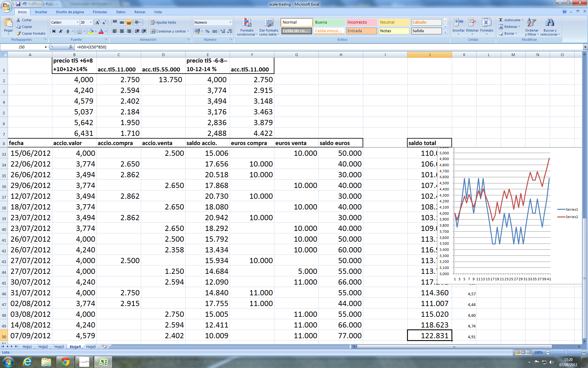Increase font size with the large A icon

pos(97,22)
